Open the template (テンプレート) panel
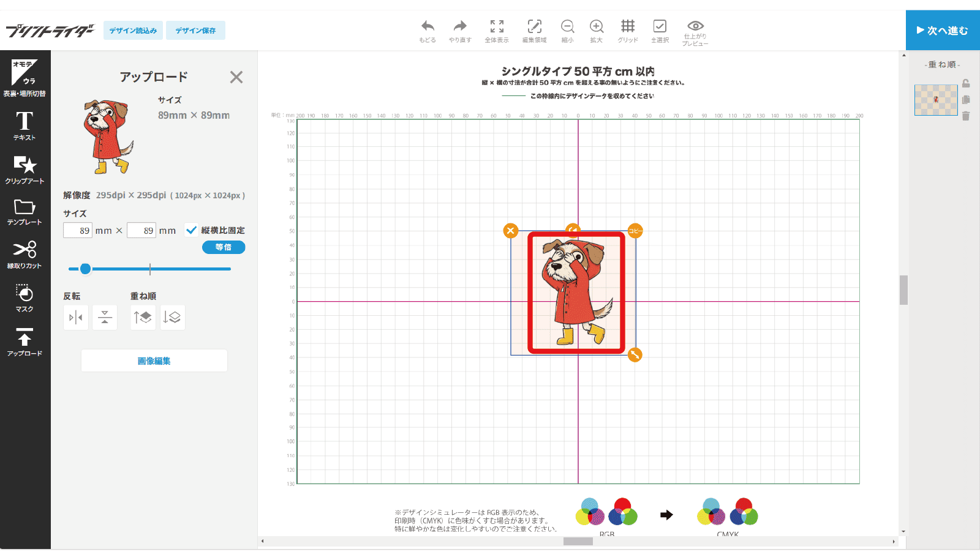Screen dimensions: 980x560 24,212
